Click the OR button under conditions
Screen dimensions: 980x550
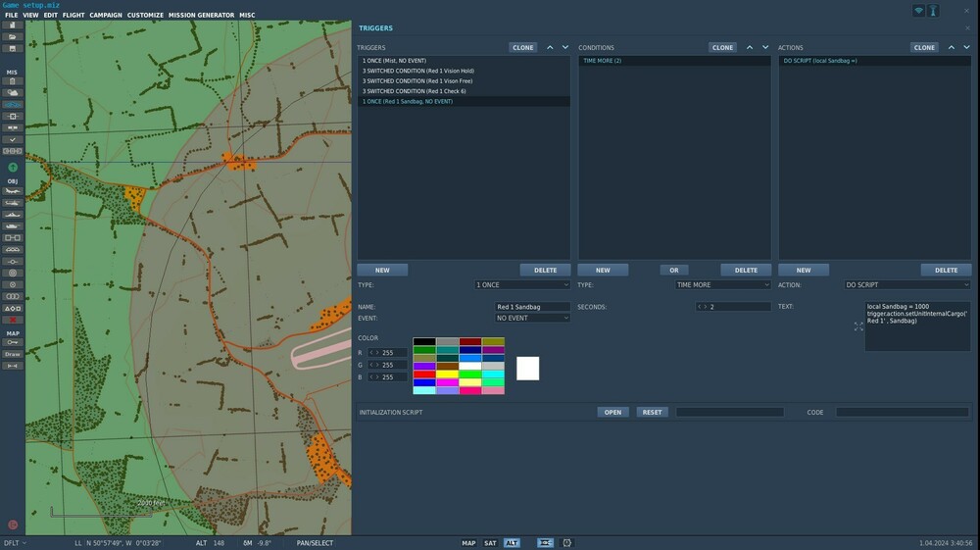point(673,271)
